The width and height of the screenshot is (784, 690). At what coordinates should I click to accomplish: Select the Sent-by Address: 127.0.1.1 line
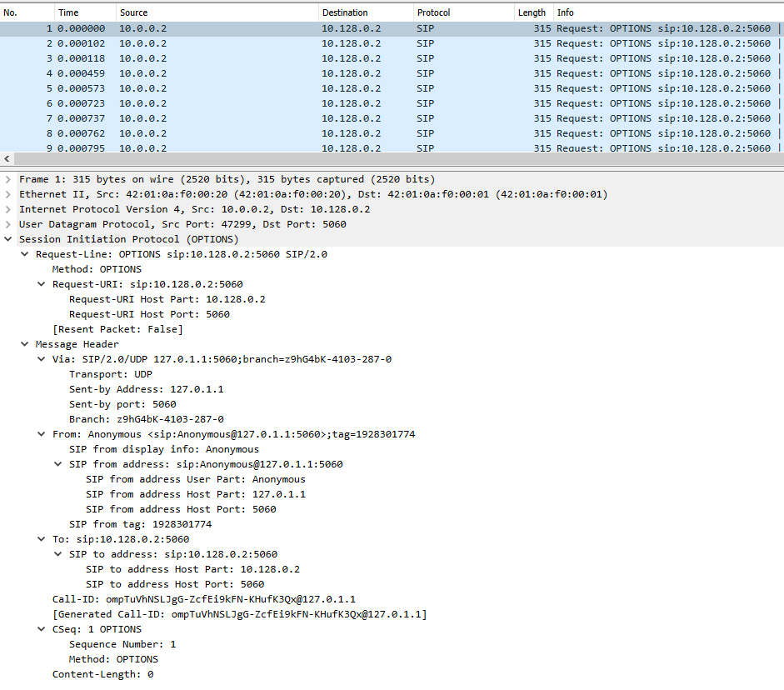point(147,389)
